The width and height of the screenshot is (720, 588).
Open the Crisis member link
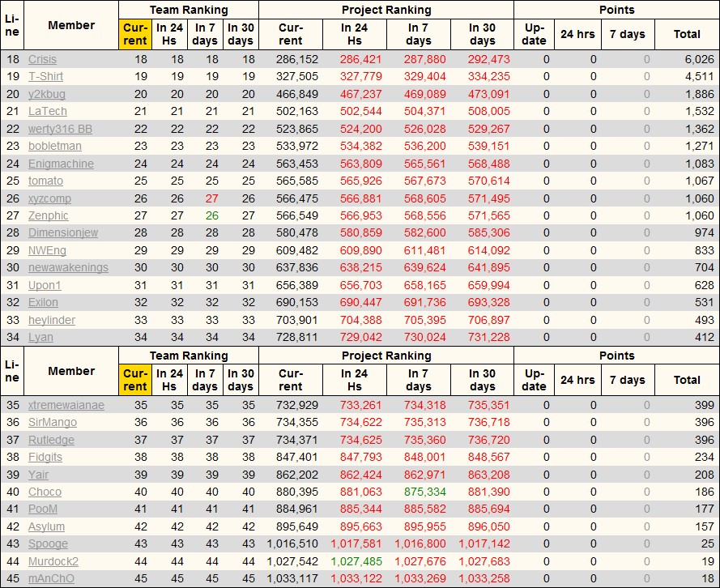(x=42, y=59)
